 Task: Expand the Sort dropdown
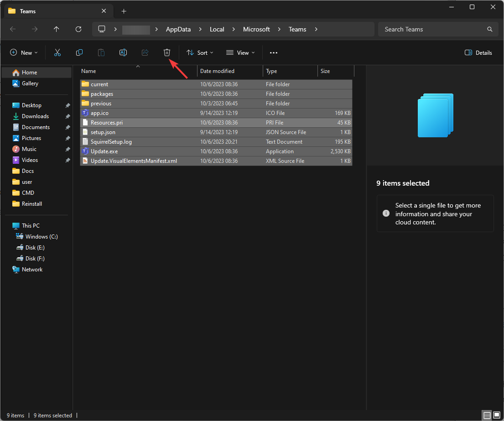click(x=200, y=52)
